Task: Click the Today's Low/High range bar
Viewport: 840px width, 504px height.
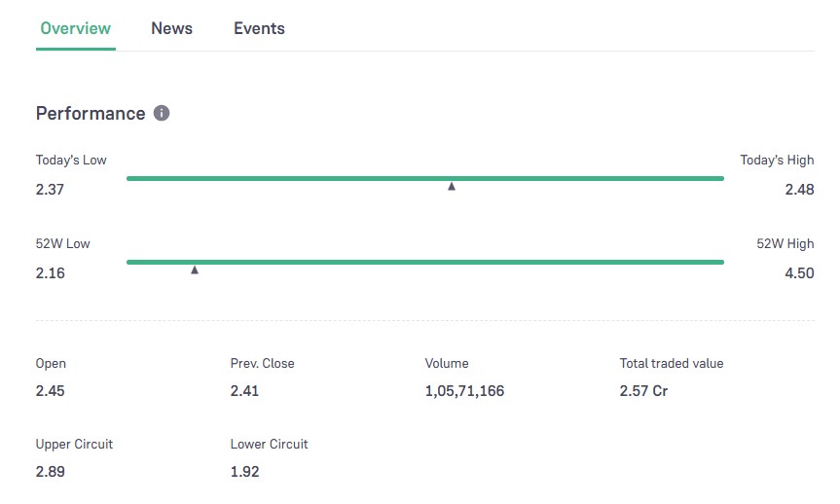Action: [424, 178]
